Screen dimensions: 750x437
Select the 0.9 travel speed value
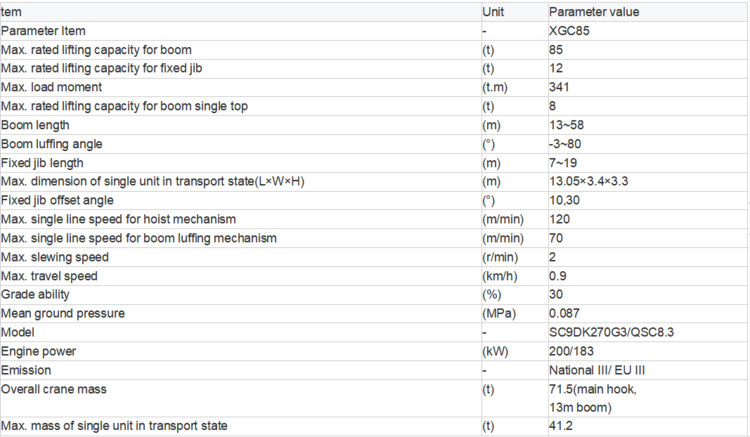[558, 276]
